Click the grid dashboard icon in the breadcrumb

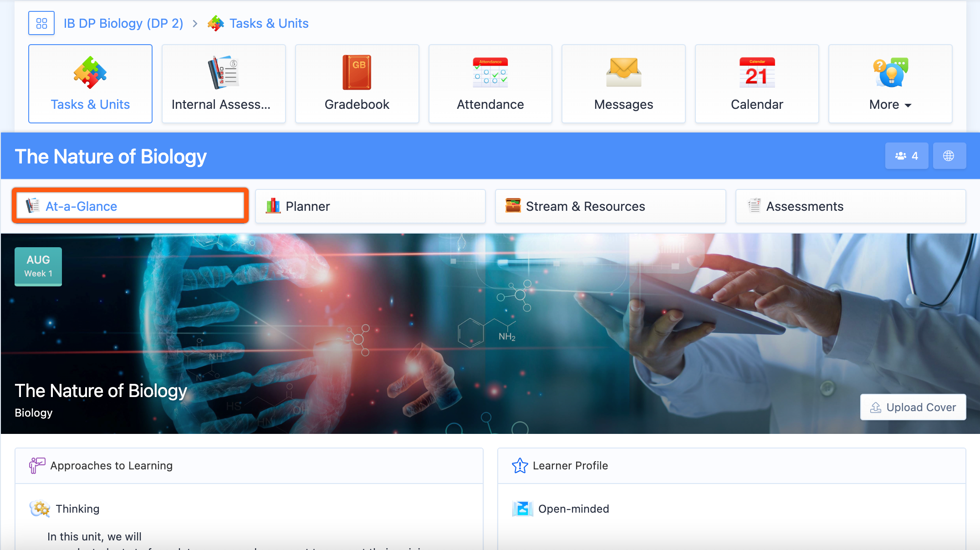tap(41, 23)
